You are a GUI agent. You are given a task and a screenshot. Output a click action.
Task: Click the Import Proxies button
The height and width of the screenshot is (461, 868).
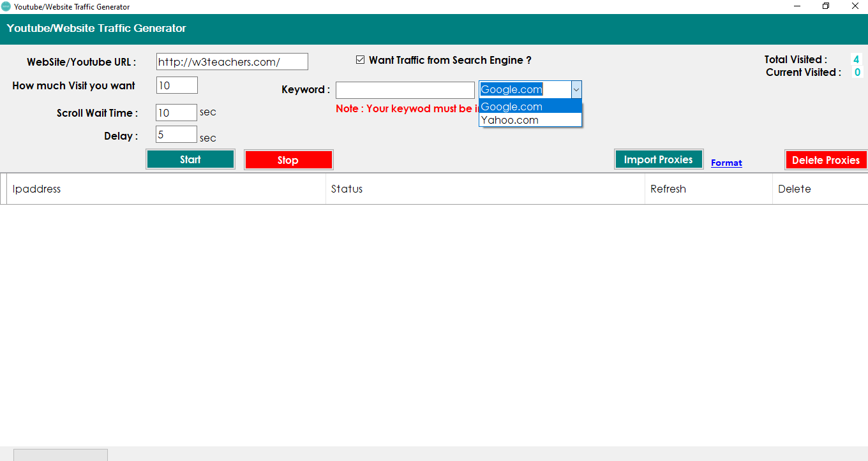point(658,159)
